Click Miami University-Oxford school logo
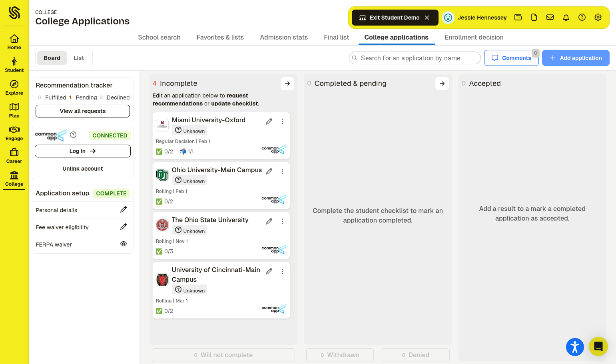Viewport: 616px width, 364px height. click(x=162, y=125)
